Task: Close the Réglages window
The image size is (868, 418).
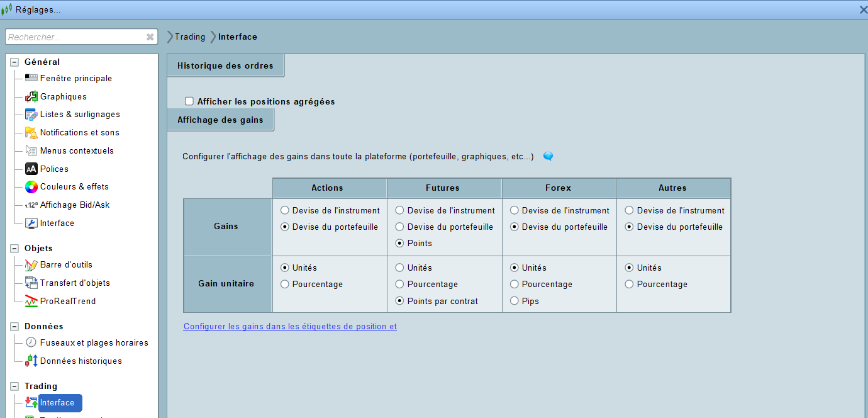Action: point(863,9)
